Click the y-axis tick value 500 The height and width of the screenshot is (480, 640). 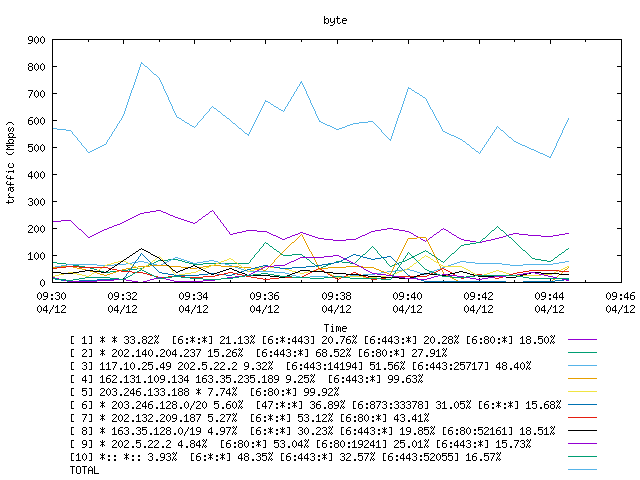click(x=36, y=148)
